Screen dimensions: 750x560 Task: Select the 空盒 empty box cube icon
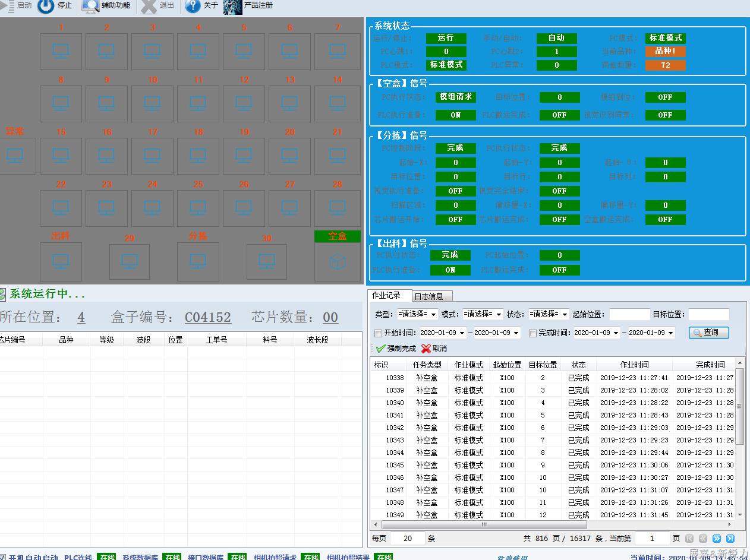(337, 261)
